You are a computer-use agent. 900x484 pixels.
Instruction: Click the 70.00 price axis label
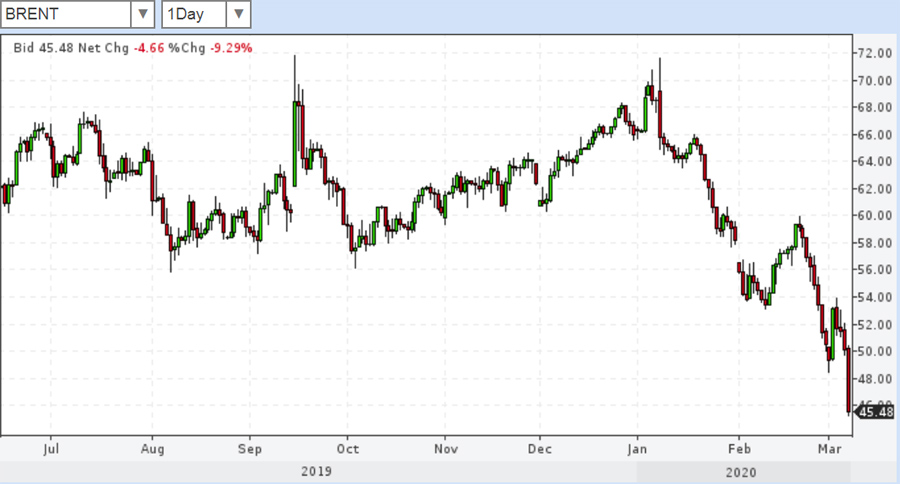tap(875, 81)
